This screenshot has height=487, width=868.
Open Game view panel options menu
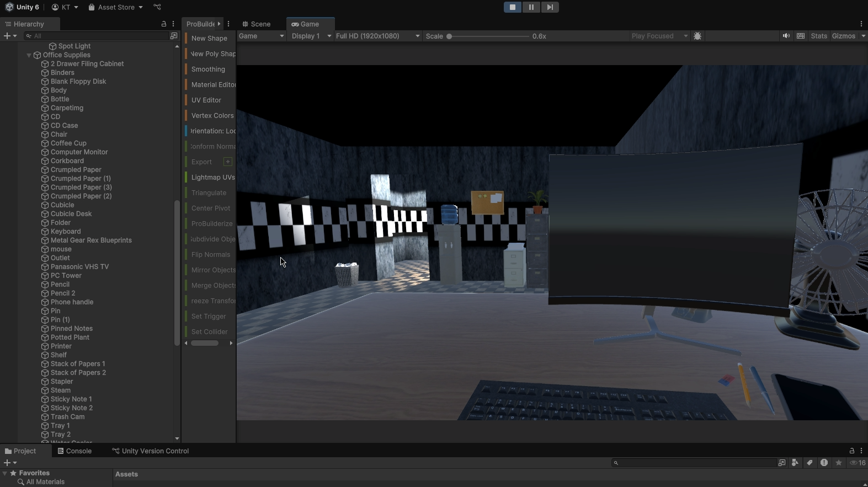pos(861,24)
